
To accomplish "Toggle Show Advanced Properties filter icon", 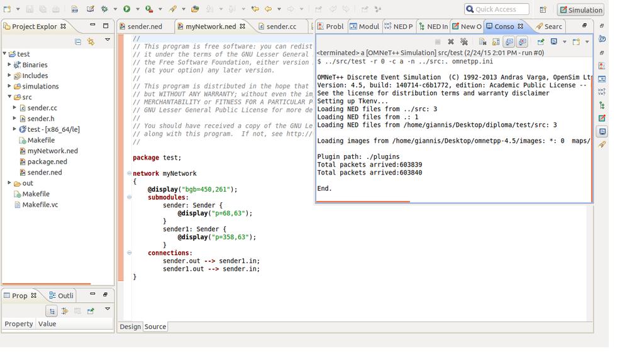I will pos(65,311).
